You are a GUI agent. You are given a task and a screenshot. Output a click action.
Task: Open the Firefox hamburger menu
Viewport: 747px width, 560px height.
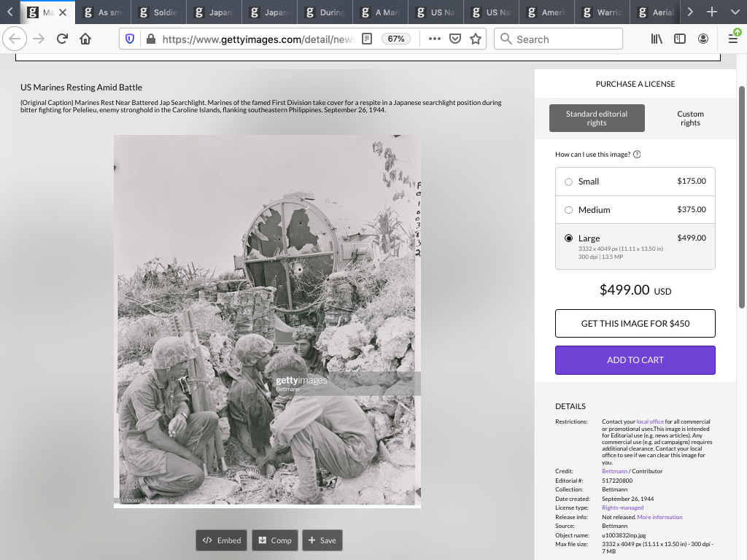tap(733, 39)
